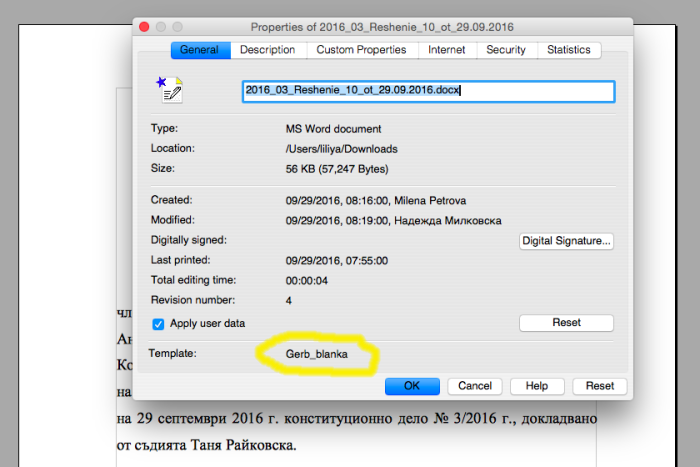Click inside the file name text field
This screenshot has height=467, width=700.
[428, 90]
